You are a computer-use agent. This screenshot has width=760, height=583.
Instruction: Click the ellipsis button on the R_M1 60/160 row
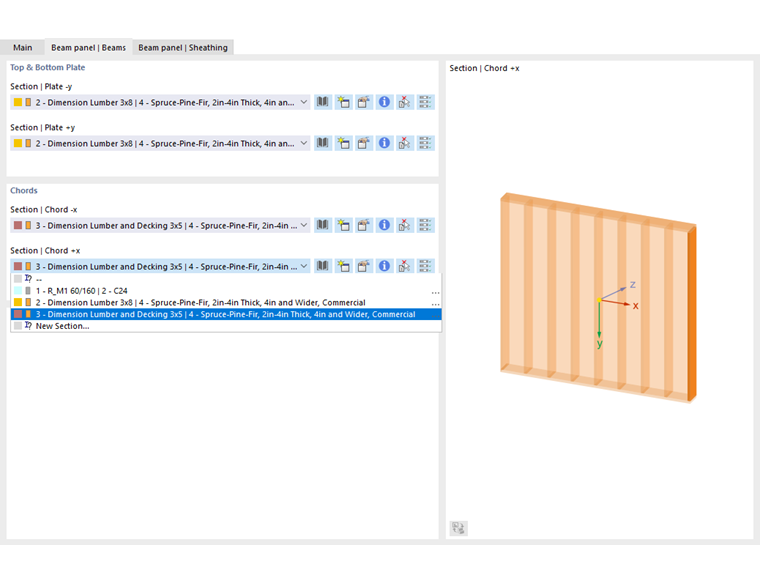[x=435, y=292]
